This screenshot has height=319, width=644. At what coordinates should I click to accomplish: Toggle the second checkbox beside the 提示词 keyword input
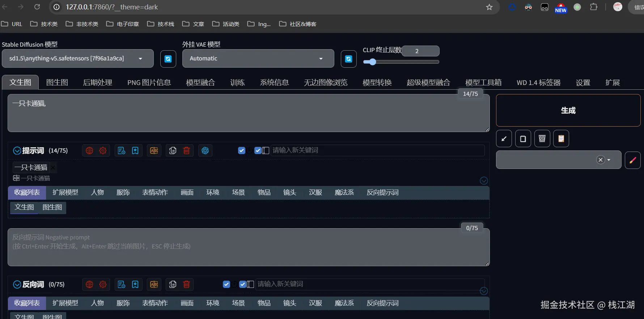[x=258, y=150]
